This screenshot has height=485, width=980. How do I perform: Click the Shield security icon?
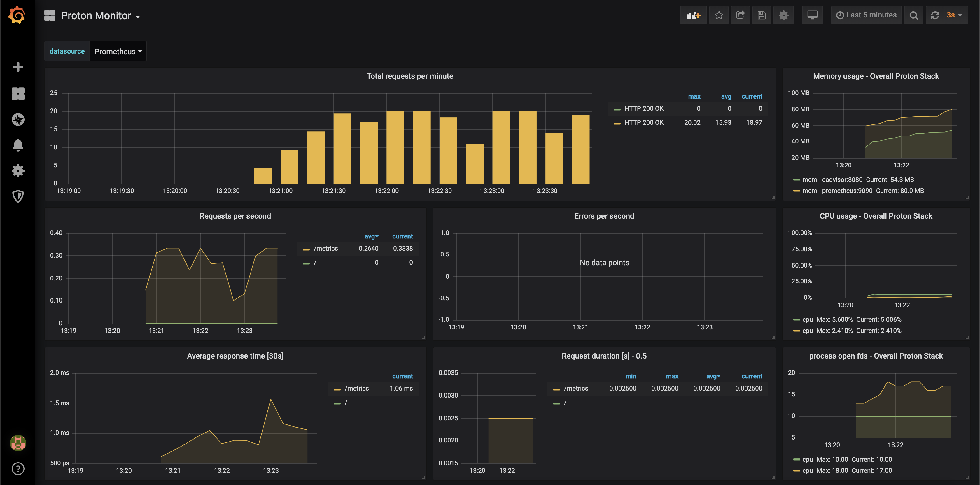(x=17, y=195)
